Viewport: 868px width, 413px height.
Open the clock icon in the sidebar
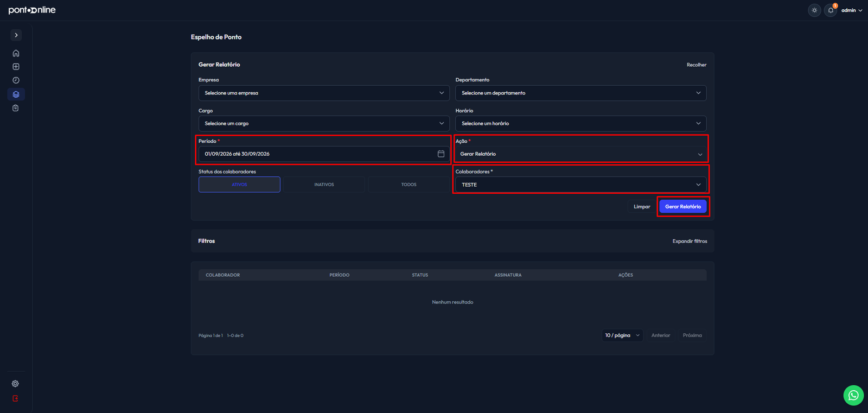[x=16, y=80]
